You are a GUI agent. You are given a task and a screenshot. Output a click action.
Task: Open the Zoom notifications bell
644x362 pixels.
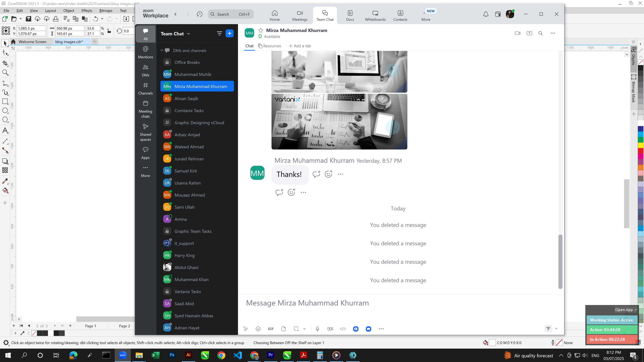[x=486, y=14]
